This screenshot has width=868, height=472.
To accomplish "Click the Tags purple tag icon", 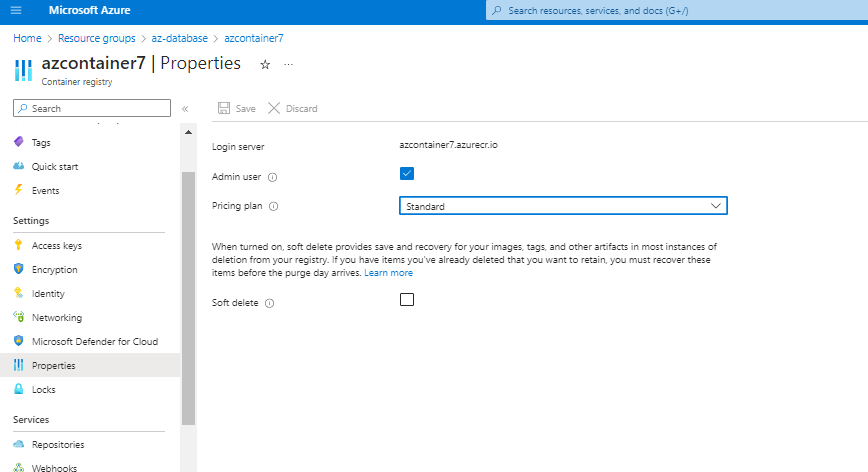I will [x=19, y=142].
